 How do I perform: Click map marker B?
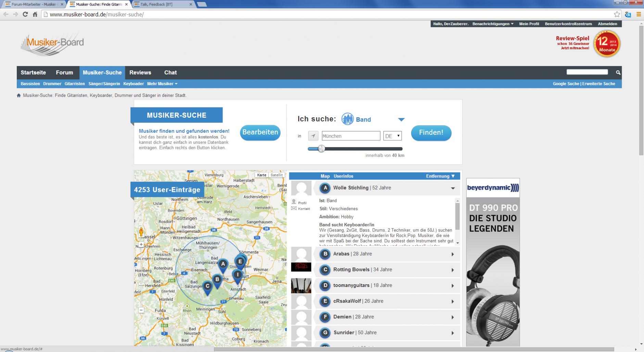(x=217, y=281)
